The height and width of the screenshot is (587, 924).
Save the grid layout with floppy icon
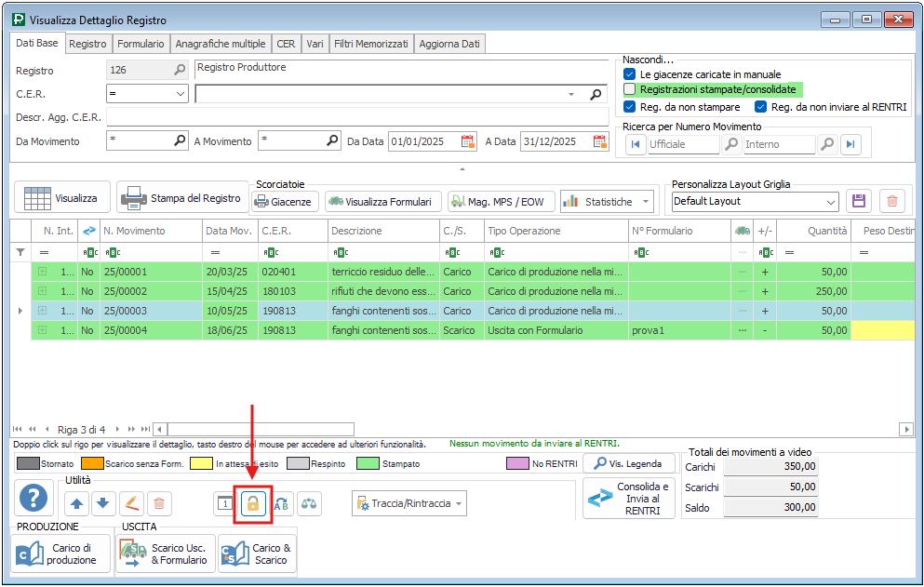[x=858, y=201]
